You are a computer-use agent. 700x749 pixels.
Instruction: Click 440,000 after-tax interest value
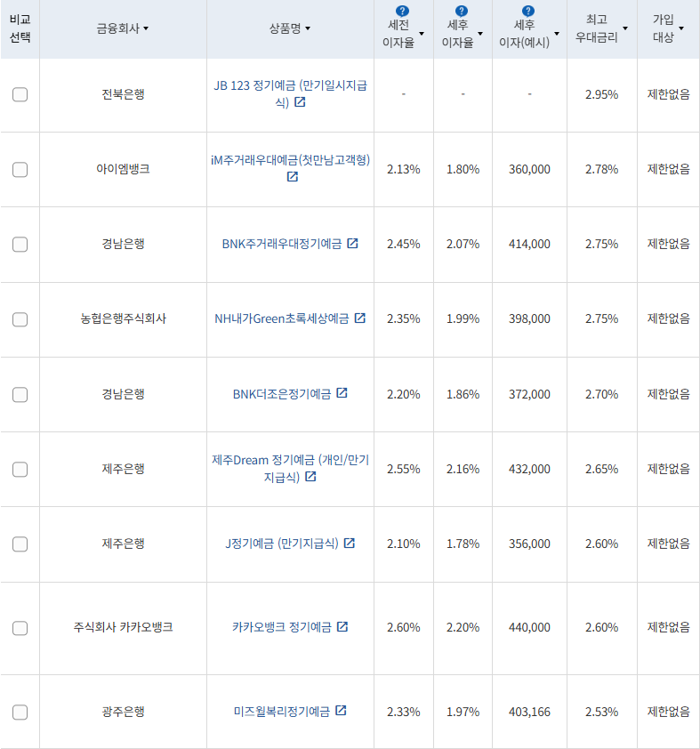[529, 628]
